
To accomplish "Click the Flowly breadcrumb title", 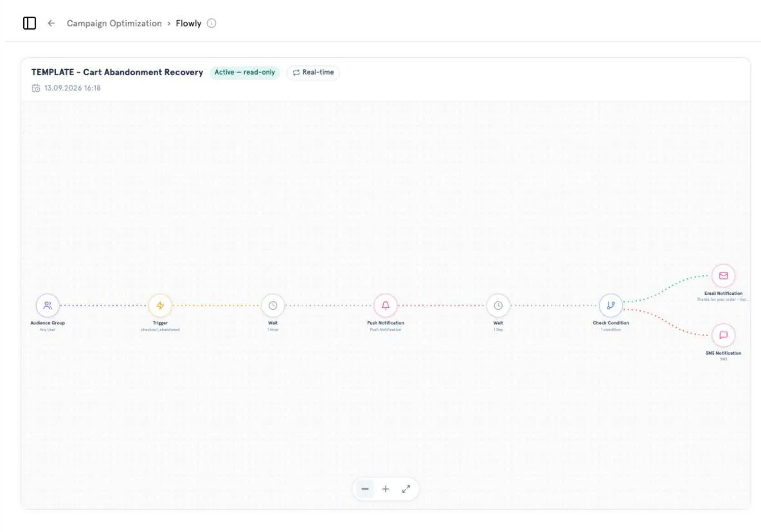I will (188, 23).
